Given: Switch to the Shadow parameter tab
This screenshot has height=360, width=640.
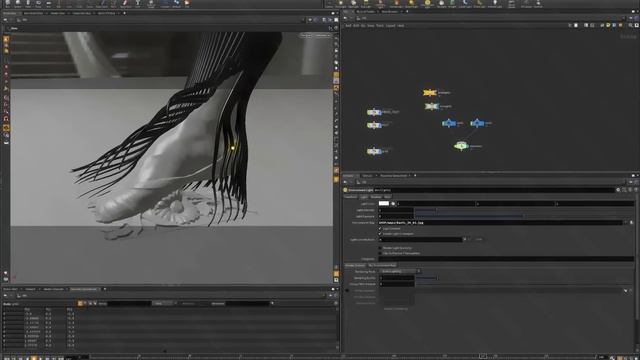Looking at the screenshot, I should (376, 197).
